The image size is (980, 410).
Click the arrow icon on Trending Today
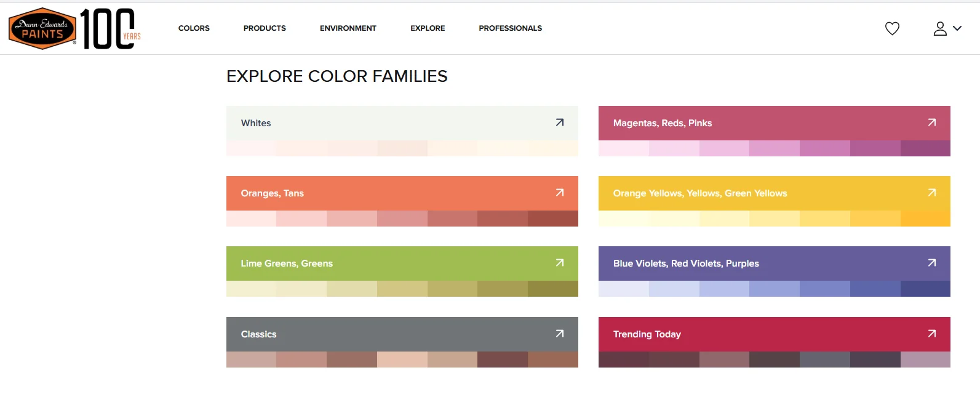click(x=931, y=334)
